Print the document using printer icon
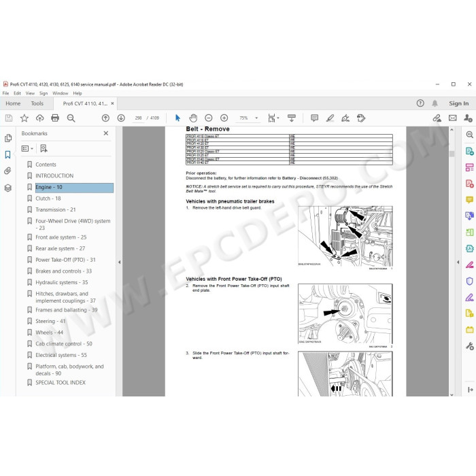Screen dimensions: 476x476 click(x=55, y=118)
